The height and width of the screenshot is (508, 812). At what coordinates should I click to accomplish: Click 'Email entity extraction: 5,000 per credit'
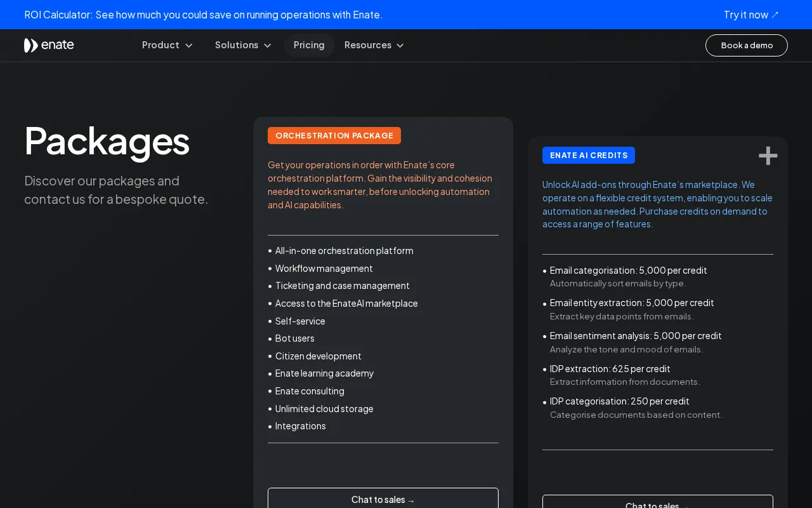(632, 303)
